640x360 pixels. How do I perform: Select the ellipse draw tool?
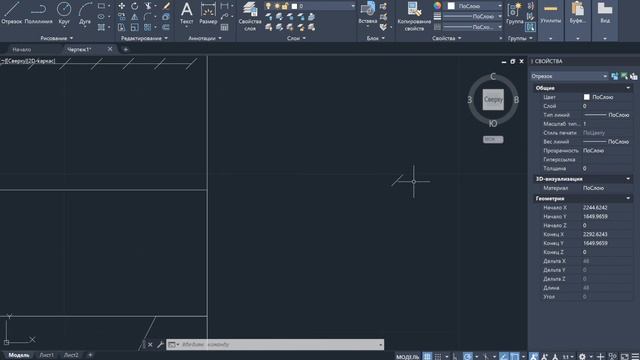101,17
